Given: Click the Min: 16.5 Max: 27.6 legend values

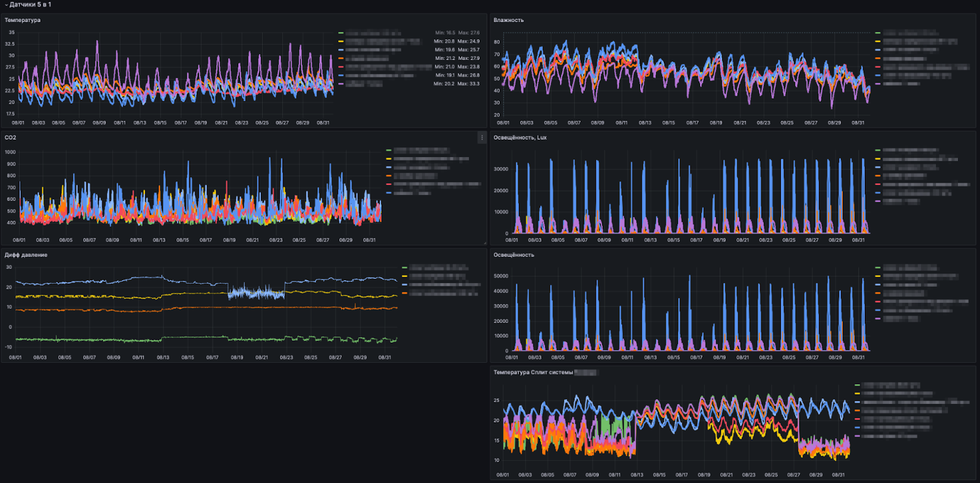Looking at the screenshot, I should point(458,33).
